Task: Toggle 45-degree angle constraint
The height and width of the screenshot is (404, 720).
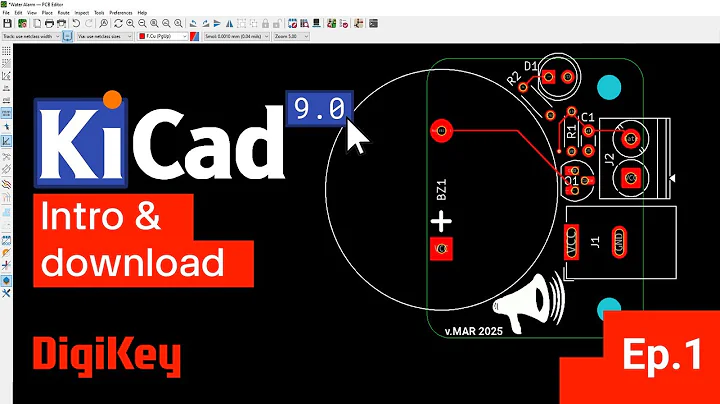Action: tap(6, 141)
